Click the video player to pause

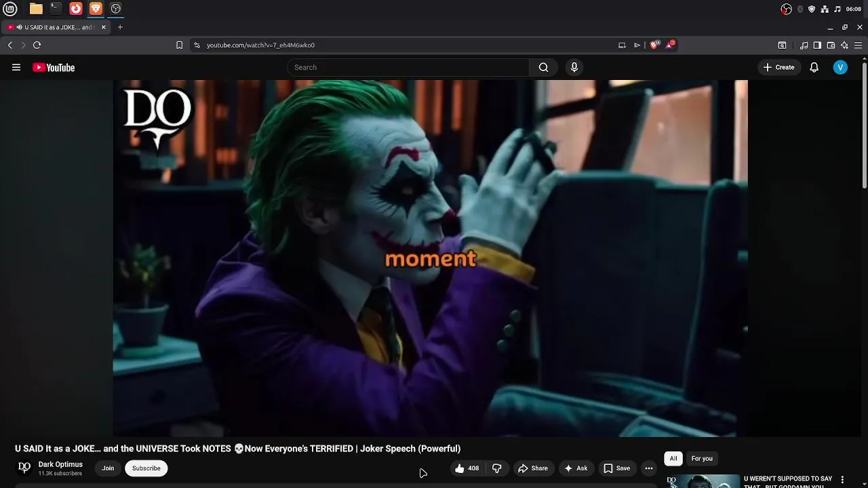(x=430, y=258)
